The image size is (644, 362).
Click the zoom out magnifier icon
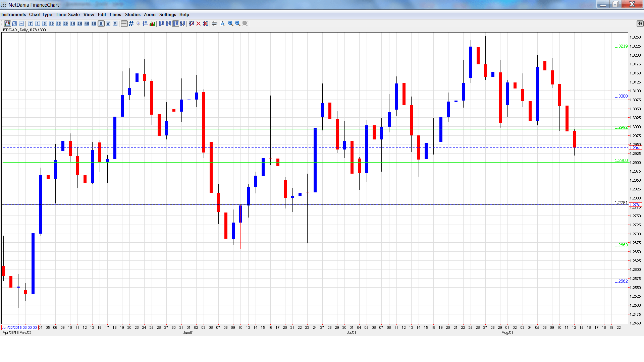(x=238, y=23)
